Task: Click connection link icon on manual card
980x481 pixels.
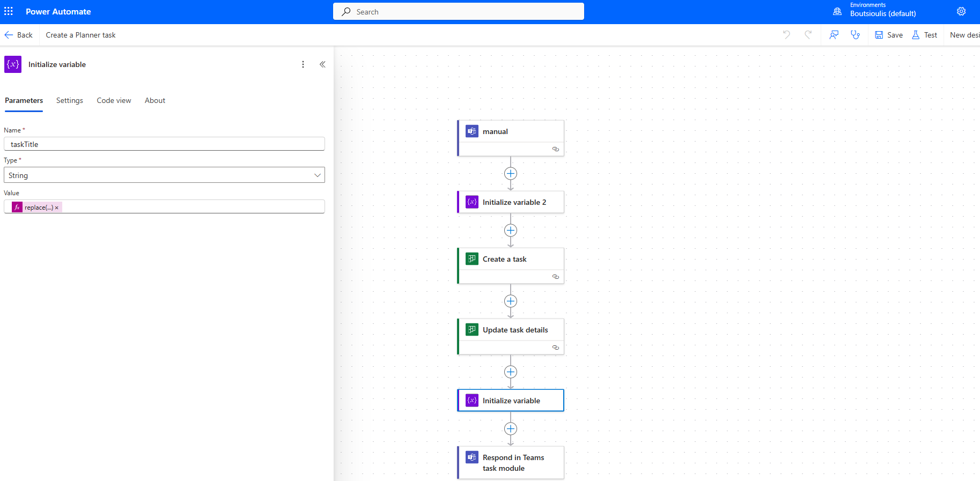Action: [556, 149]
